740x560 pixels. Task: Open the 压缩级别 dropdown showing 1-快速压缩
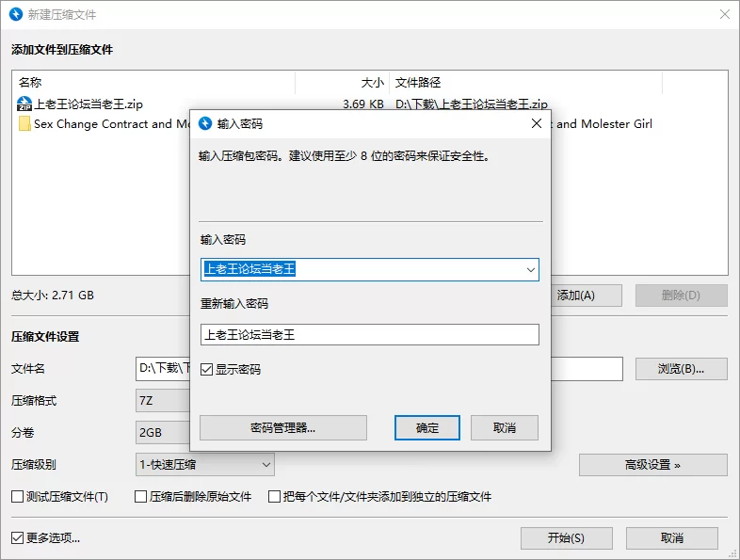point(205,465)
